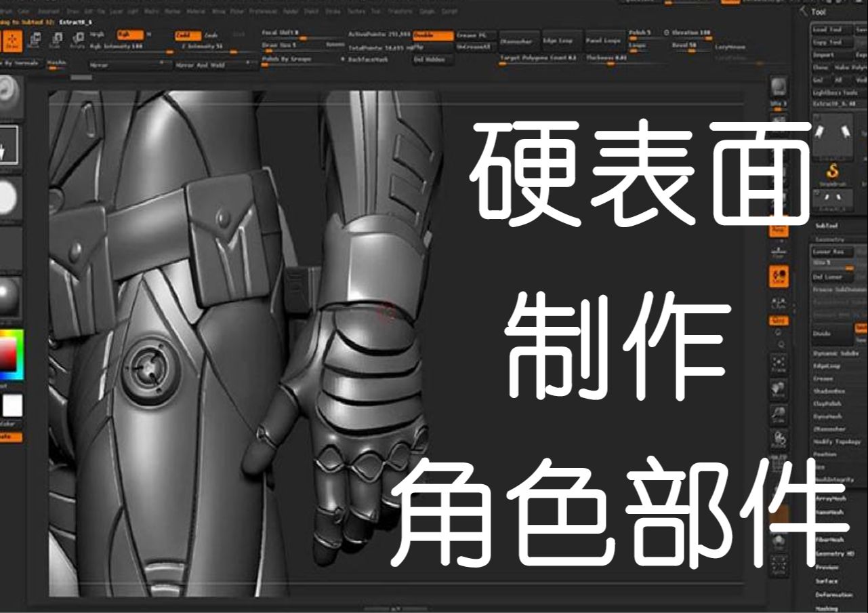
Task: Open the empty texture slot
Action: [x=10, y=249]
